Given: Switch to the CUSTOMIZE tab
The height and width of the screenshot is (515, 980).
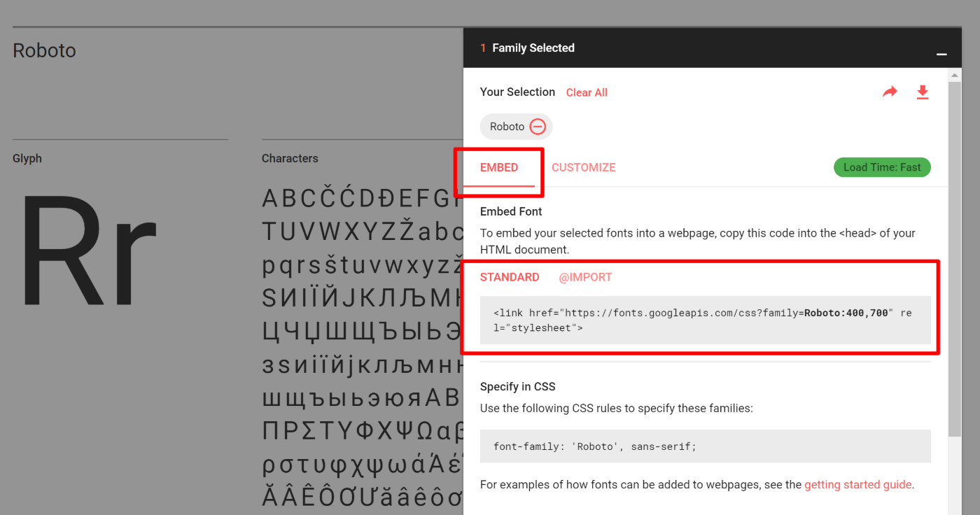Looking at the screenshot, I should click(583, 167).
